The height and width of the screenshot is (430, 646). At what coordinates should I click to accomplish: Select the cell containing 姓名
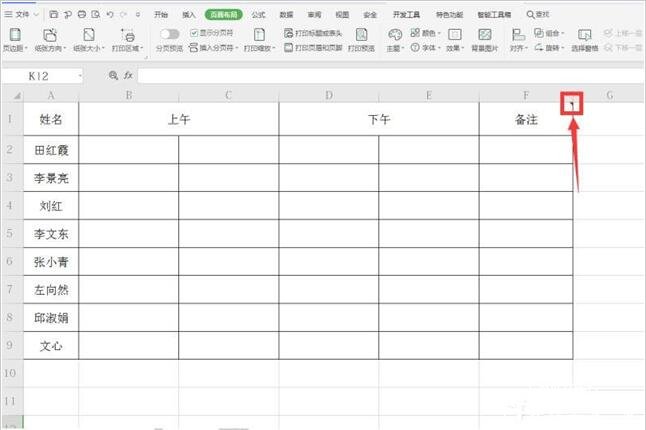51,119
